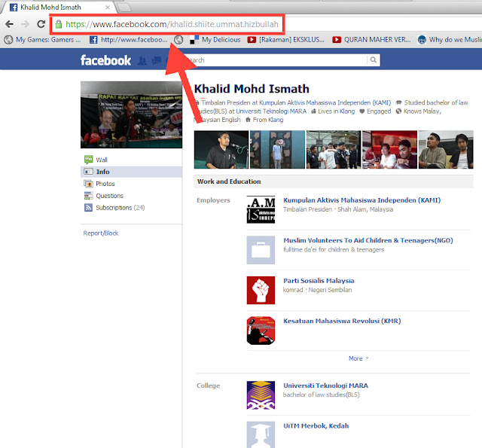
Task: Click the My Delicious bookmark icon
Action: click(194, 40)
